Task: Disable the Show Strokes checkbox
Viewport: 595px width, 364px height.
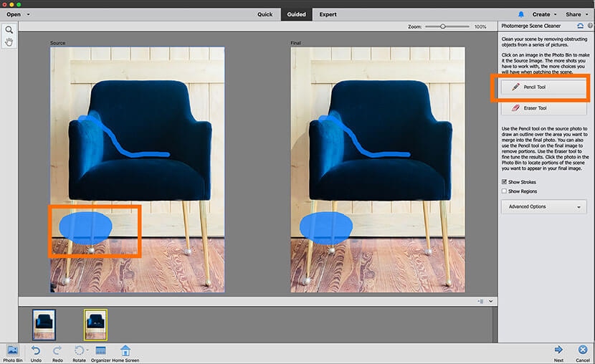Action: (x=505, y=183)
